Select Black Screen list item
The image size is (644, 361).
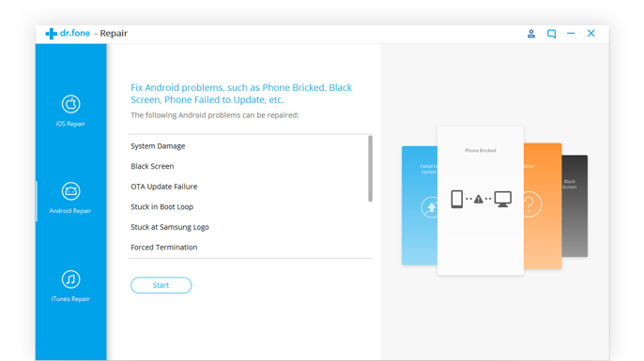[x=152, y=166]
